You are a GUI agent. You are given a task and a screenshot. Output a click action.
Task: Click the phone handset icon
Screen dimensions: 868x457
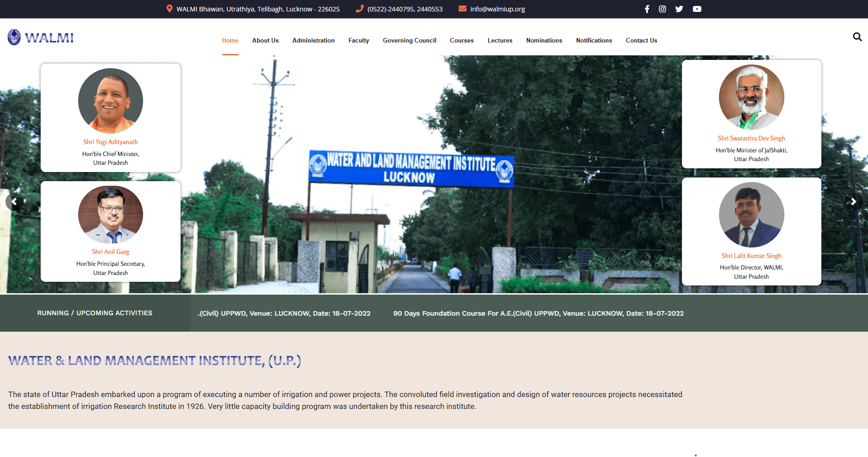pos(360,9)
